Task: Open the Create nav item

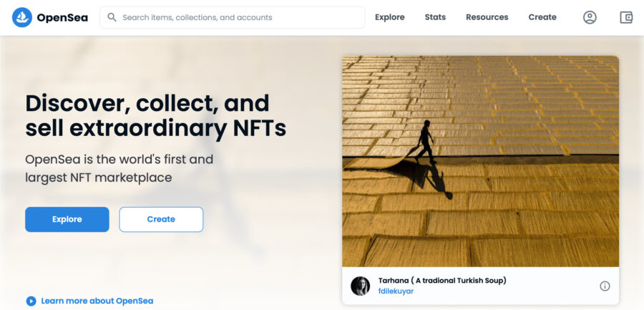Action: [542, 17]
